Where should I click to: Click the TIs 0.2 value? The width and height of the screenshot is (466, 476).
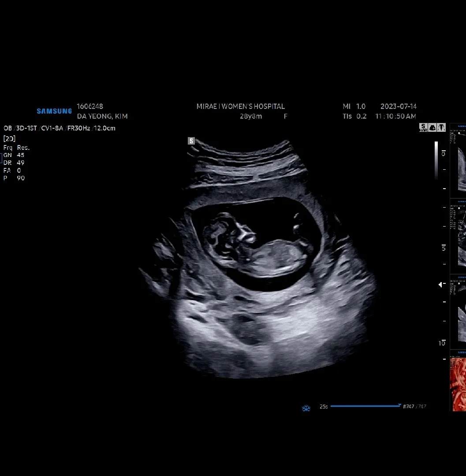tap(354, 116)
